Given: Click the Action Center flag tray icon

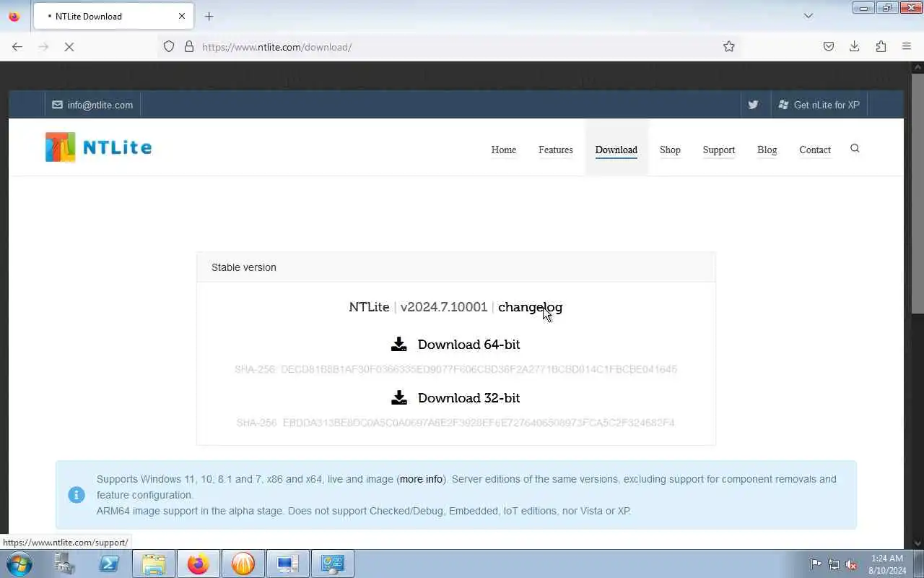Looking at the screenshot, I should [x=816, y=564].
